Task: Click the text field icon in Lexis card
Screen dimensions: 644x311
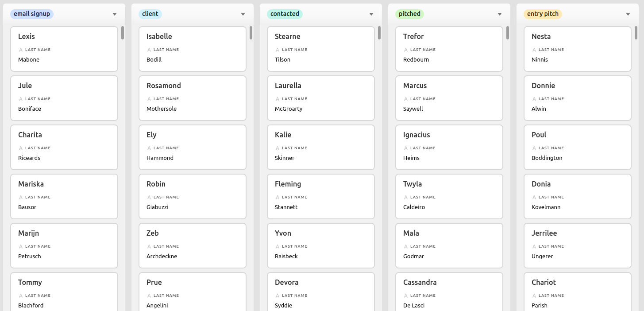Action: coord(21,50)
